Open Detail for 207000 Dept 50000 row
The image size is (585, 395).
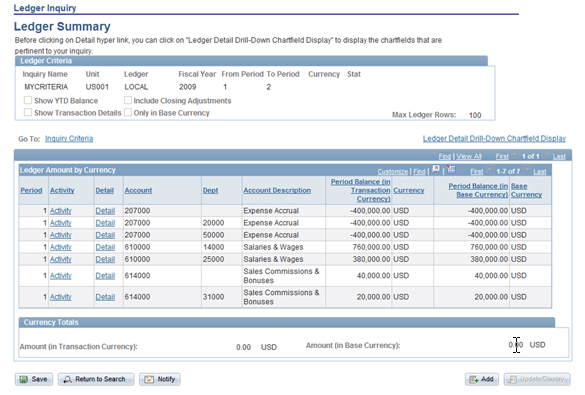click(105, 235)
